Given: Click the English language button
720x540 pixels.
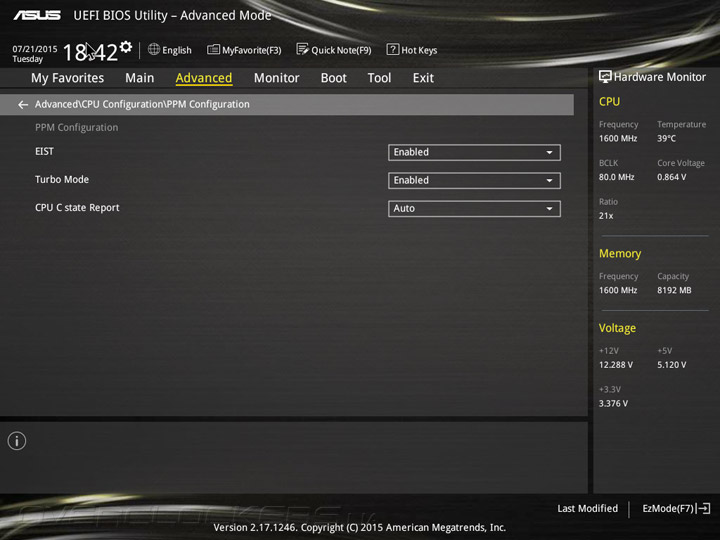Looking at the screenshot, I should 177,50.
